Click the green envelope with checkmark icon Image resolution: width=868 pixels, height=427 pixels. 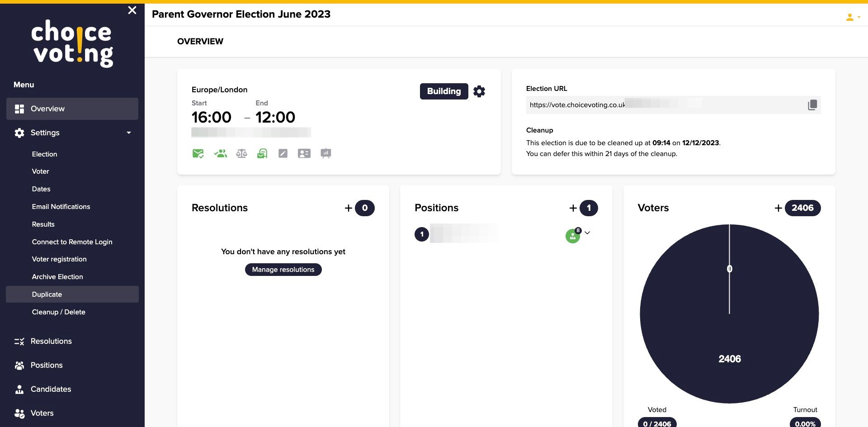[198, 154]
